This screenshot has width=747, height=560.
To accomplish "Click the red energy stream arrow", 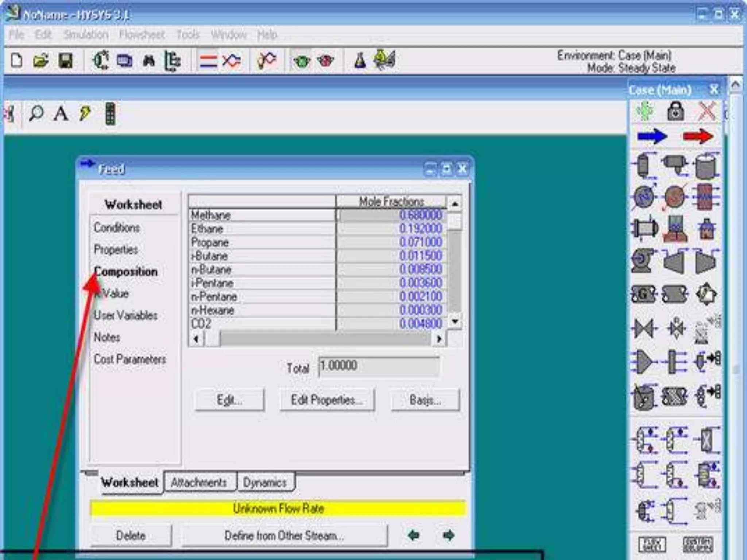I will pyautogui.click(x=697, y=136).
